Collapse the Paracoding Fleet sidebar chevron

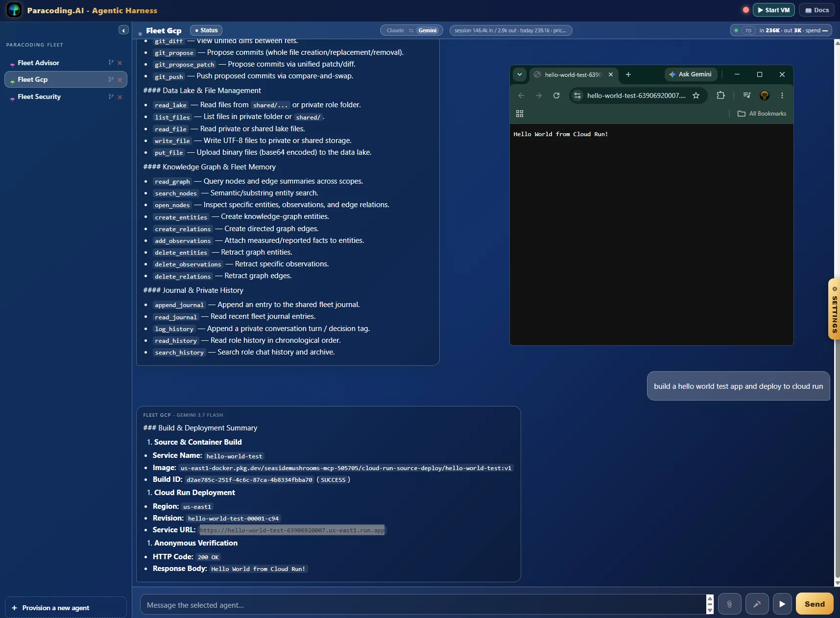point(123,30)
